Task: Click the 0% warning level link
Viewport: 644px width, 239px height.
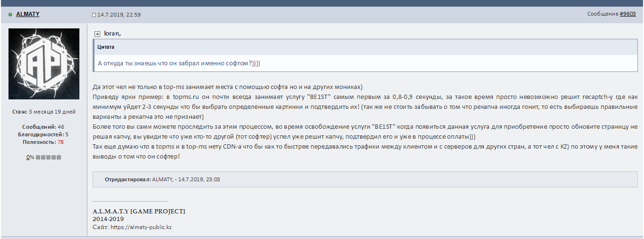Action: pyautogui.click(x=30, y=157)
